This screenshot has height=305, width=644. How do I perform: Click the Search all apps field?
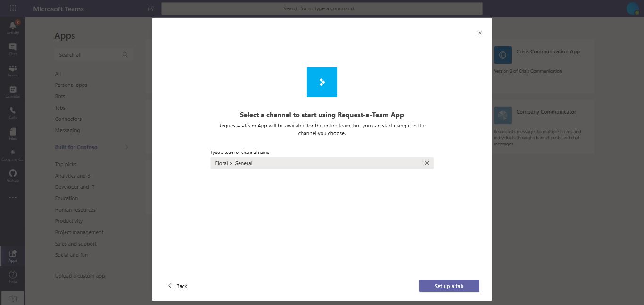[x=94, y=55]
